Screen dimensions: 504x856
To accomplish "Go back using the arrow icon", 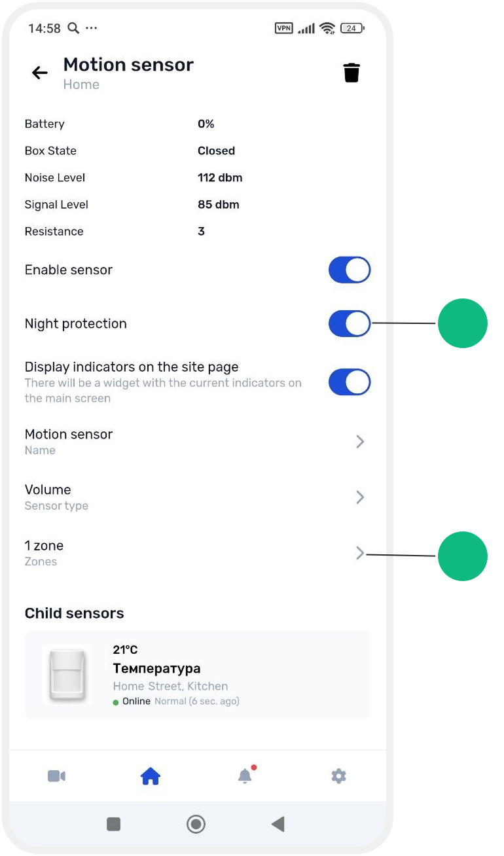I will pos(40,73).
